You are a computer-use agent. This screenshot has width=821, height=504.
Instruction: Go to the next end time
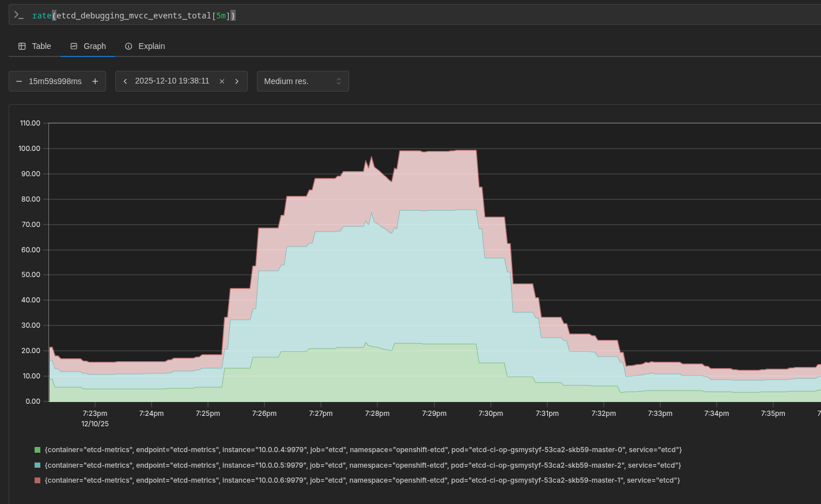coord(237,81)
